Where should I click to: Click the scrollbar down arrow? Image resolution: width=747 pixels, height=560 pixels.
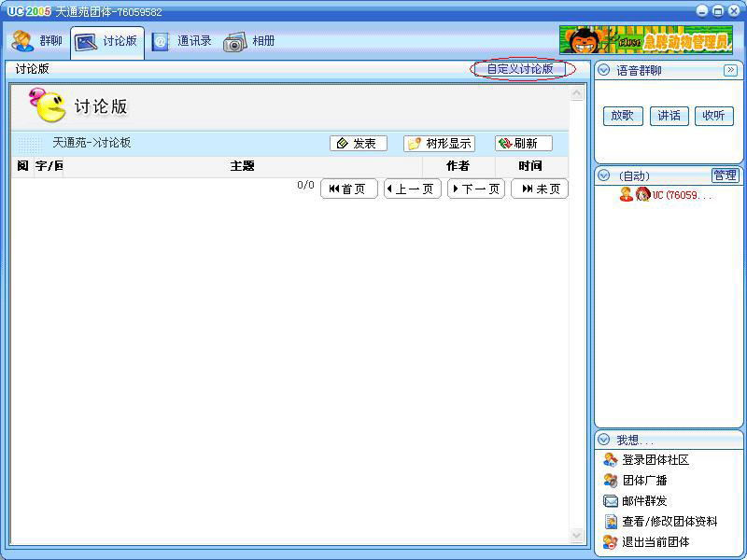(x=577, y=536)
